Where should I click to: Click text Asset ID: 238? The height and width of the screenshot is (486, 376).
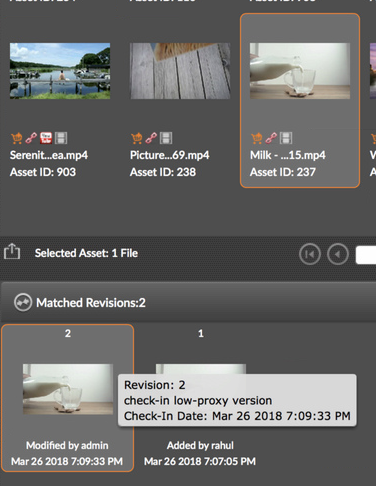[x=163, y=172]
